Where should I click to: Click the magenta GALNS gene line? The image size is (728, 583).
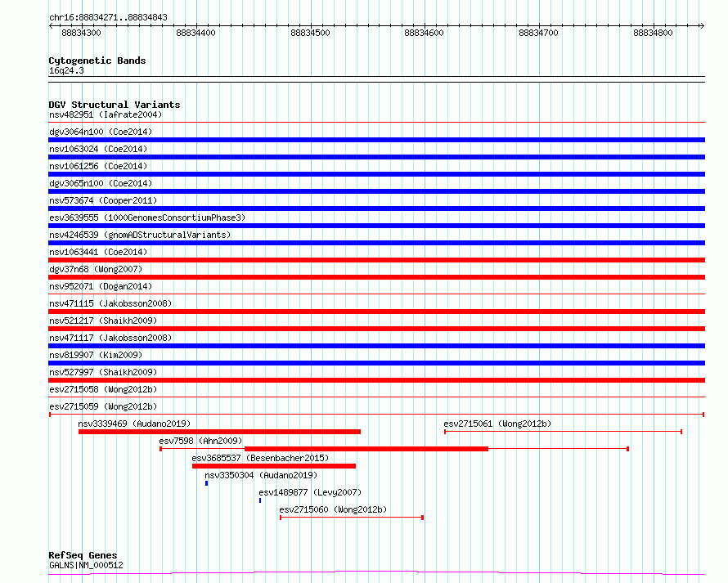click(376, 573)
